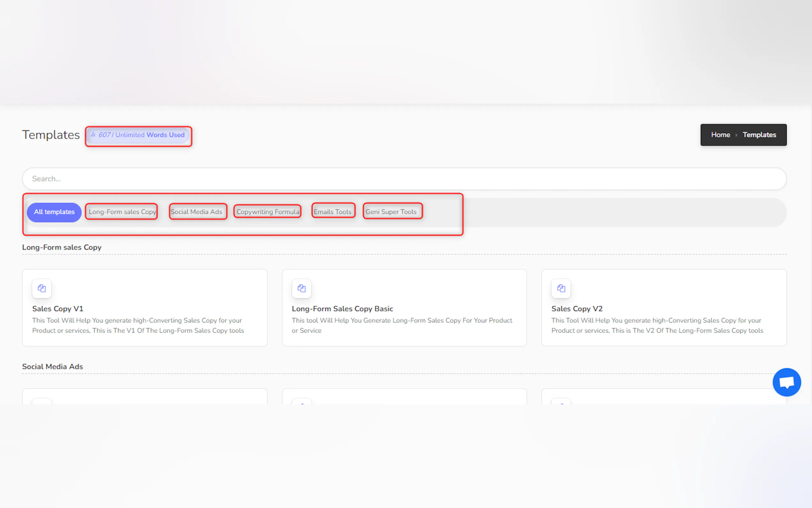Viewport: 812px width, 508px height.
Task: Select the All templates filter
Action: (x=54, y=212)
